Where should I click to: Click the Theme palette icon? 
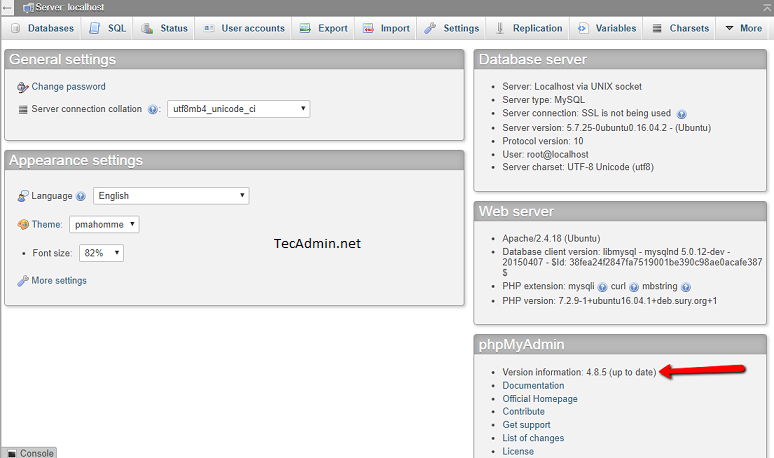click(23, 225)
